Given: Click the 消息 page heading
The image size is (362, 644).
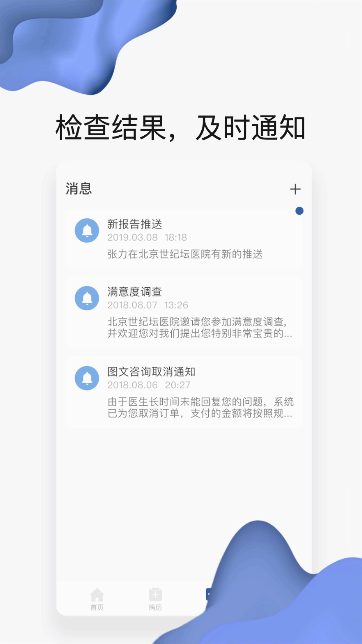Looking at the screenshot, I should 79,189.
